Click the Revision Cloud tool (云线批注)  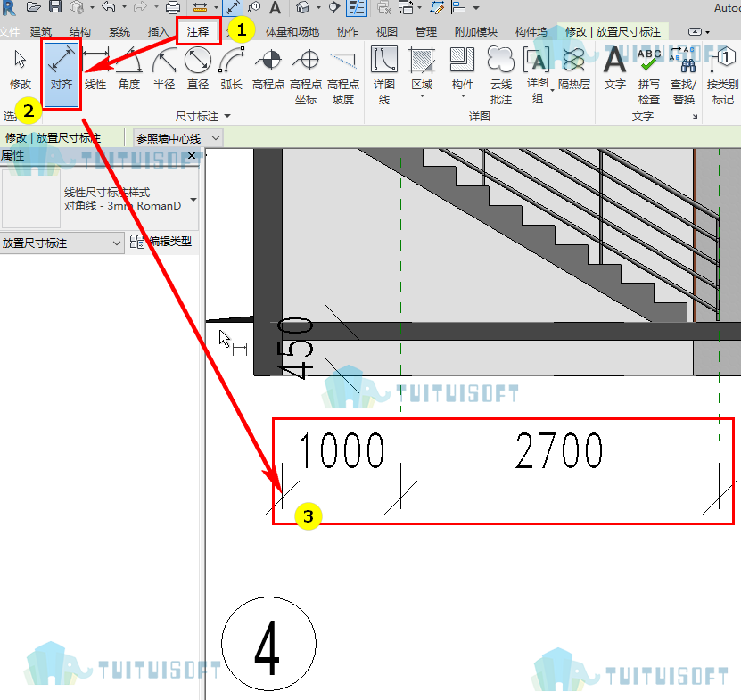[501, 76]
